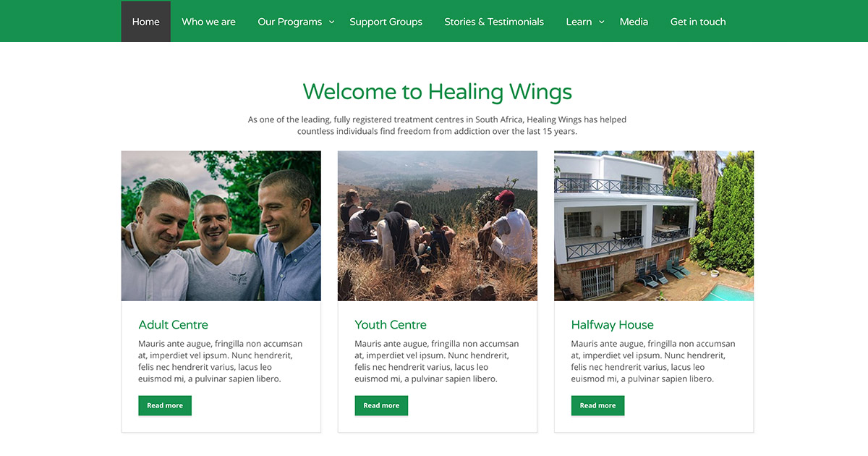Open the Halfway House heading link
The height and width of the screenshot is (456, 868).
(x=612, y=324)
